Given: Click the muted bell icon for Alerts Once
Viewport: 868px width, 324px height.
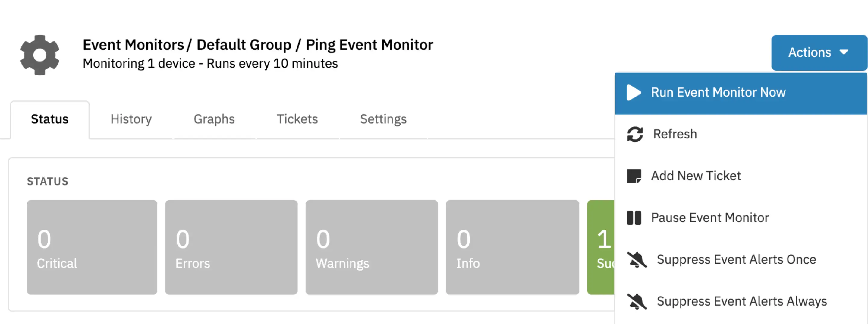Looking at the screenshot, I should [637, 260].
